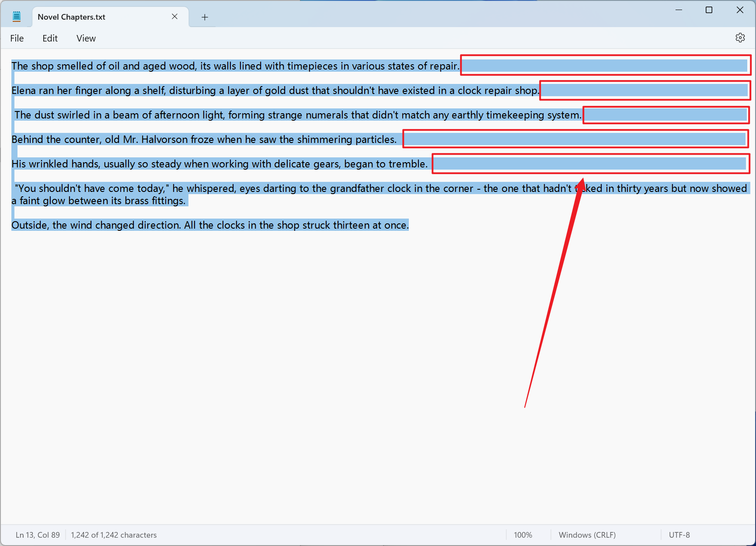The image size is (756, 546).
Task: Open the Notepad settings gear
Action: 740,38
